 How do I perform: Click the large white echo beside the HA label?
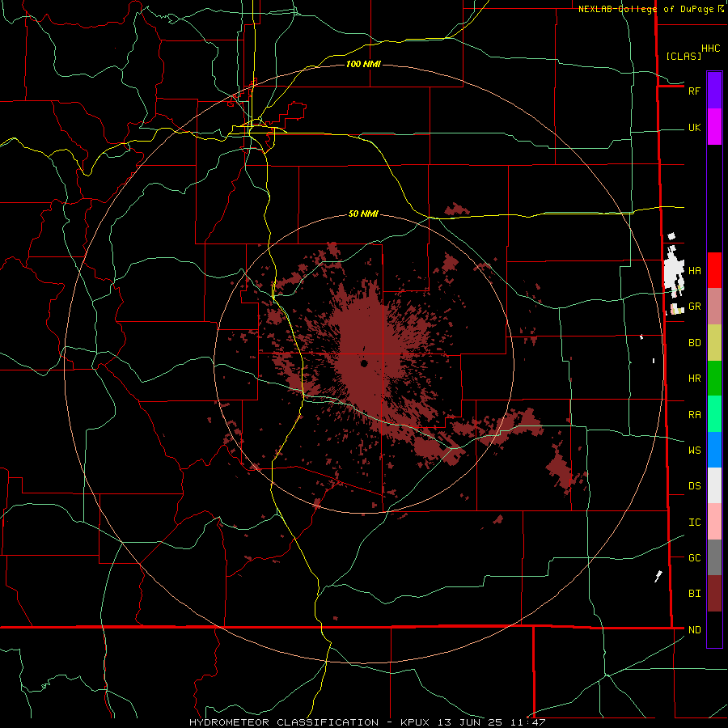coord(674,271)
